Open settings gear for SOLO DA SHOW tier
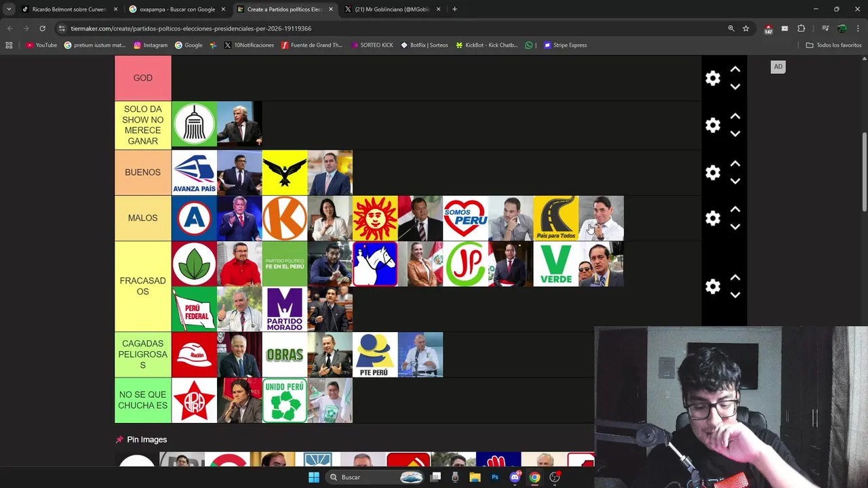This screenshot has height=488, width=868. pyautogui.click(x=713, y=125)
